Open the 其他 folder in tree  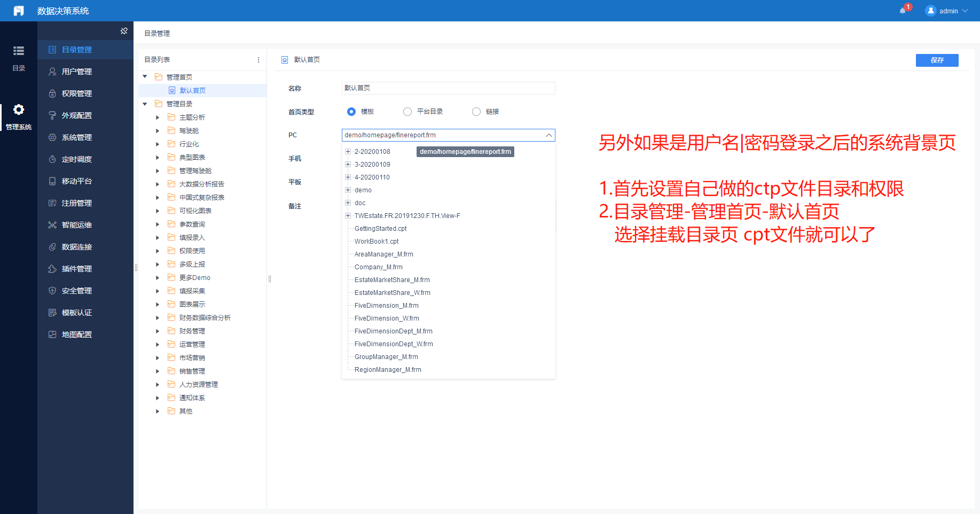[x=185, y=411]
